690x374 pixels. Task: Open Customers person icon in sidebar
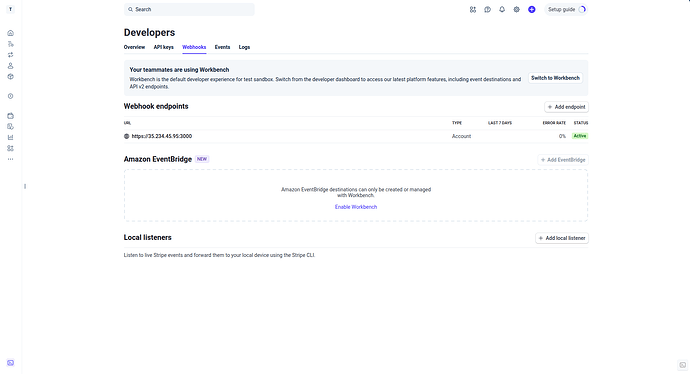click(x=11, y=66)
